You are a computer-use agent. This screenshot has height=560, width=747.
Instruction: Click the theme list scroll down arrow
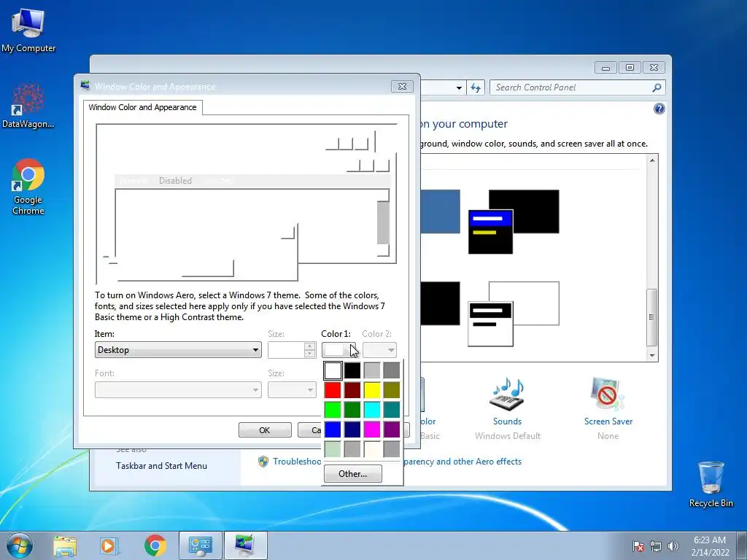[x=652, y=356]
